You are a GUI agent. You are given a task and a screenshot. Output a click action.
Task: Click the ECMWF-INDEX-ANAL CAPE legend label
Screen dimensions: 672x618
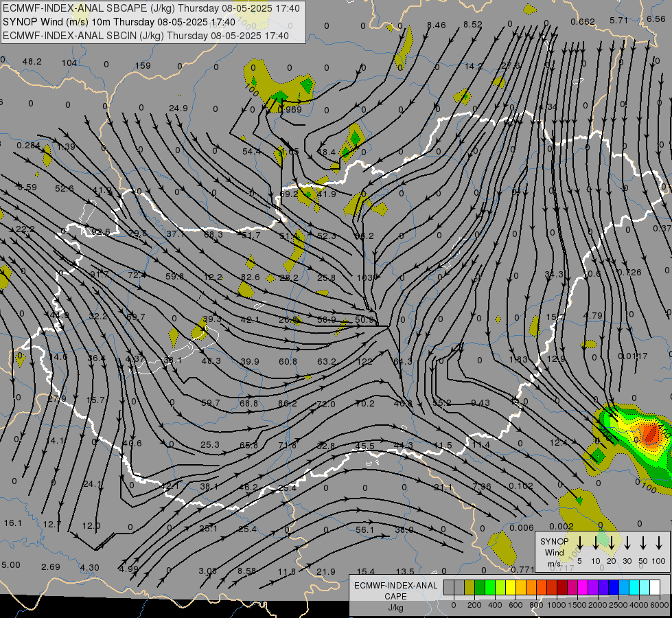[395, 591]
